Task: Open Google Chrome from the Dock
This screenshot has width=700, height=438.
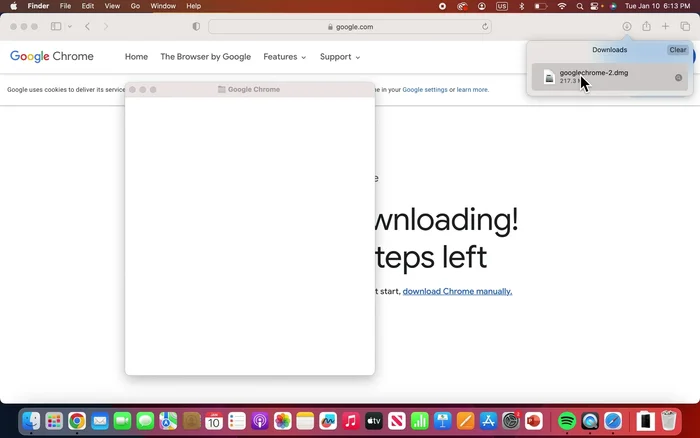Action: click(x=77, y=421)
